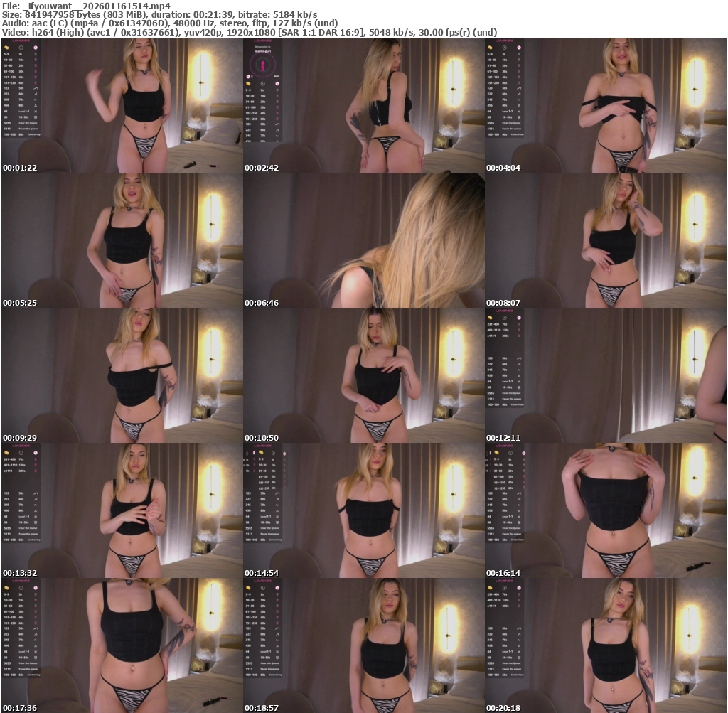The width and height of the screenshot is (728, 713).
Task: Click the circular pink toy indicator at 00:02:42
Action: pos(263,66)
